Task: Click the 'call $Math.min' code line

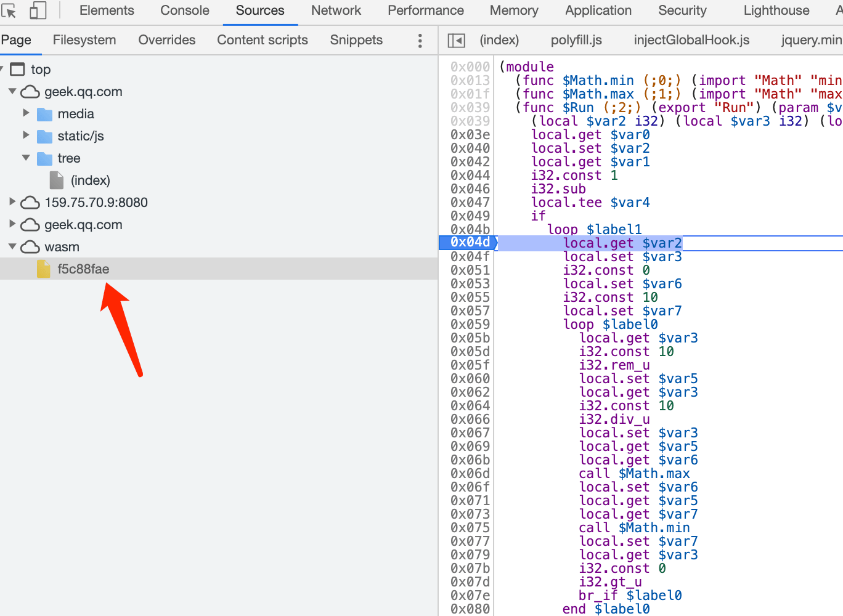Action: tap(634, 527)
